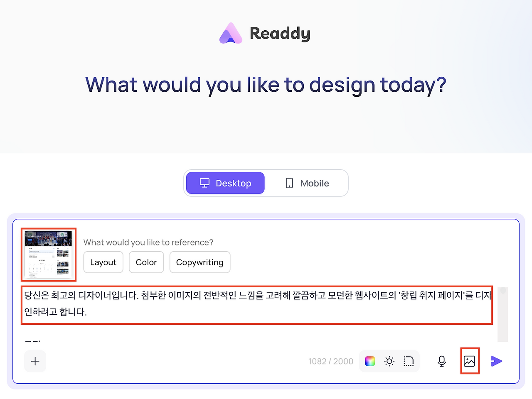Click the image upload icon

tap(469, 361)
